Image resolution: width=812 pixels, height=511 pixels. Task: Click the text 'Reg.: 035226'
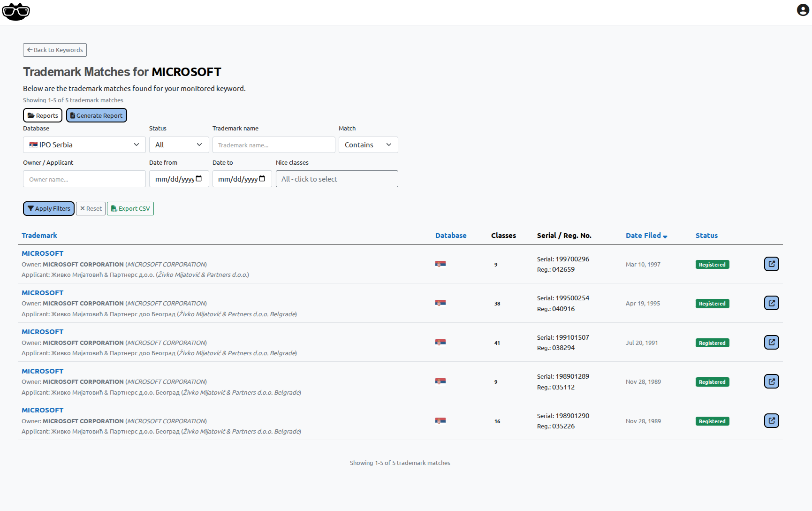pyautogui.click(x=556, y=426)
